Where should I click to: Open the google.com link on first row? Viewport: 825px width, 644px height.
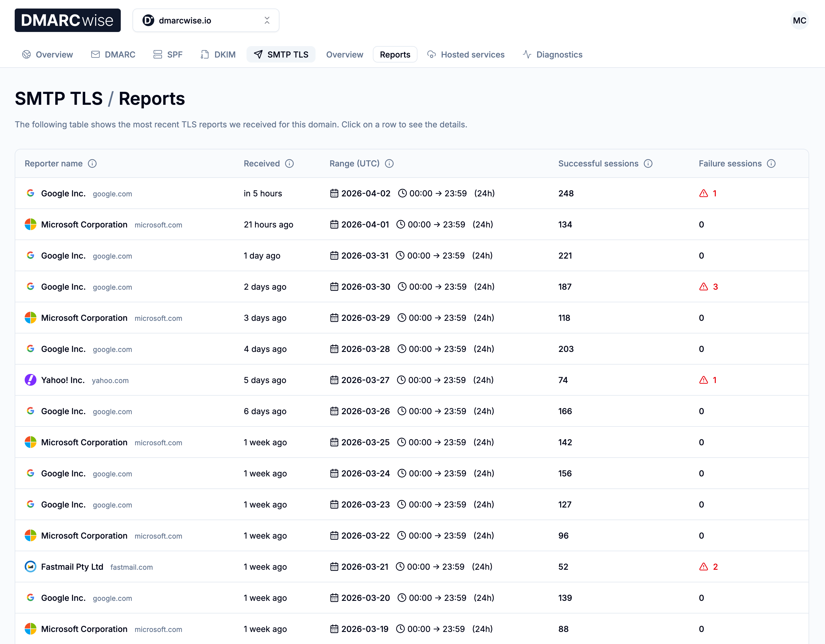point(112,194)
